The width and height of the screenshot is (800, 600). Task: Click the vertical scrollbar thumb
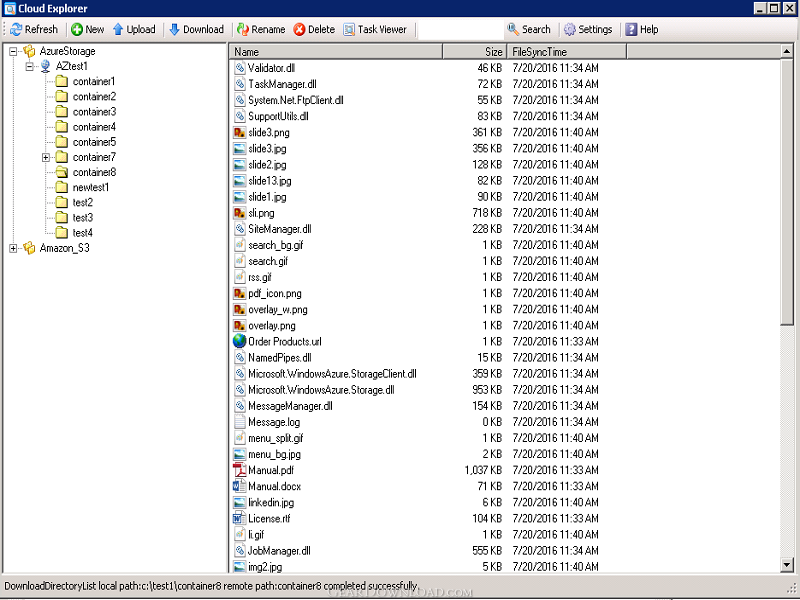pyautogui.click(x=787, y=191)
